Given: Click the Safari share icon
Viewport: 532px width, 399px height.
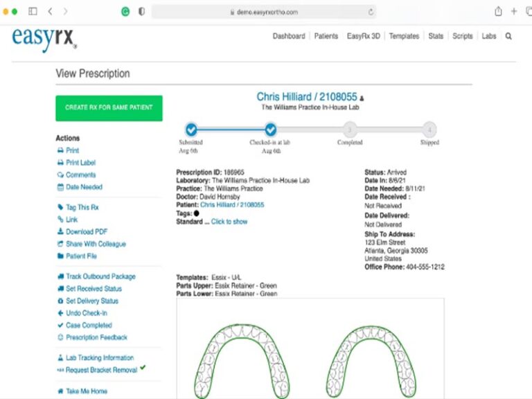Looking at the screenshot, I should point(498,11).
